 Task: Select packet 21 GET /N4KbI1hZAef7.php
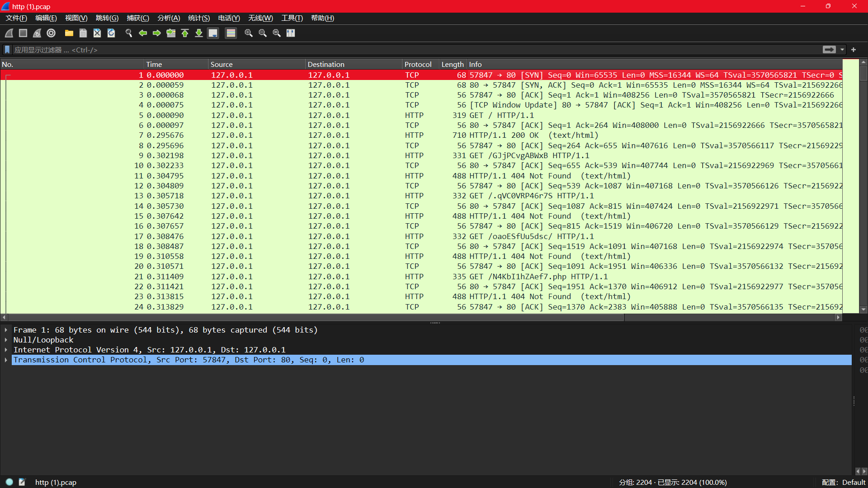coord(421,277)
